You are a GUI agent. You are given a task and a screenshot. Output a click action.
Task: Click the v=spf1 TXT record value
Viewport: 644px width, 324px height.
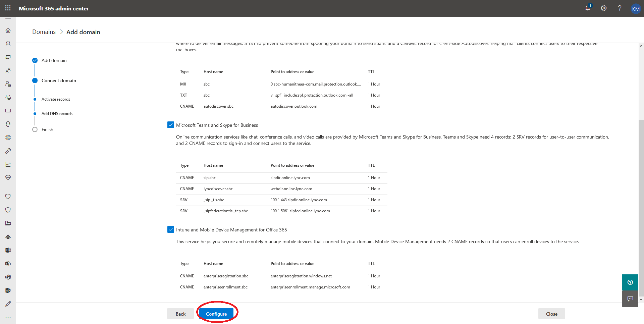[x=312, y=95]
